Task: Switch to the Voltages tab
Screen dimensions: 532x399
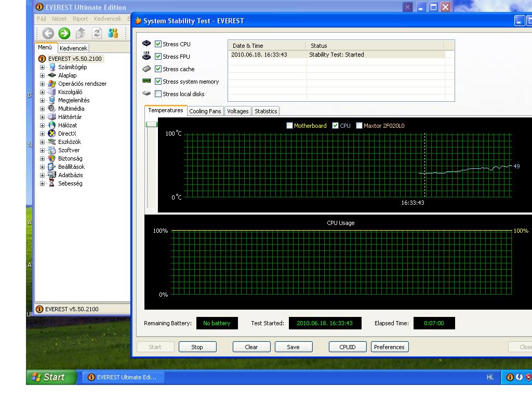Action: tap(237, 111)
